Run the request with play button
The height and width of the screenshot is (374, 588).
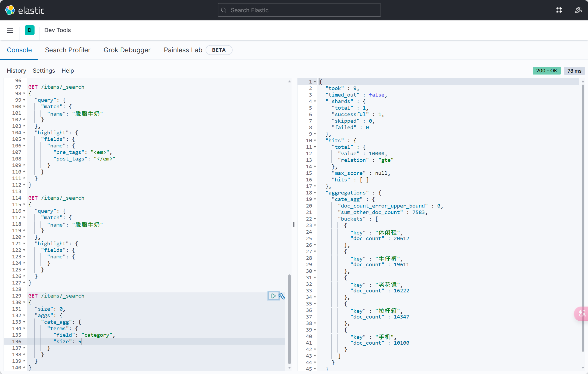tap(273, 296)
